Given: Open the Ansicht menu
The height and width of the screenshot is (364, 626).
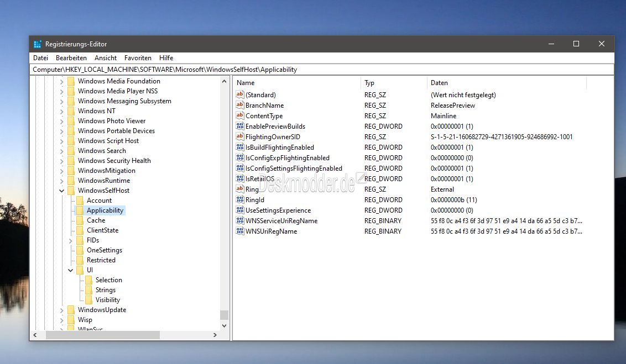Looking at the screenshot, I should (x=106, y=58).
